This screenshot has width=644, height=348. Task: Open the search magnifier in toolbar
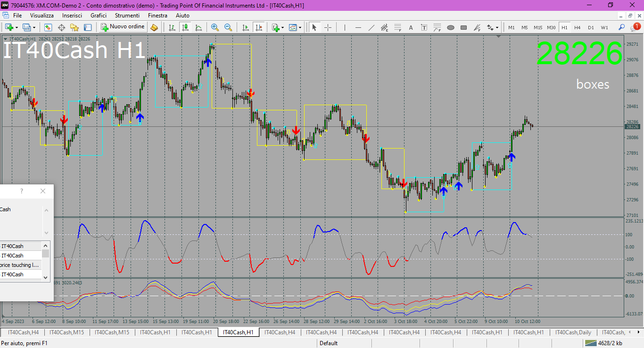pyautogui.click(x=622, y=27)
